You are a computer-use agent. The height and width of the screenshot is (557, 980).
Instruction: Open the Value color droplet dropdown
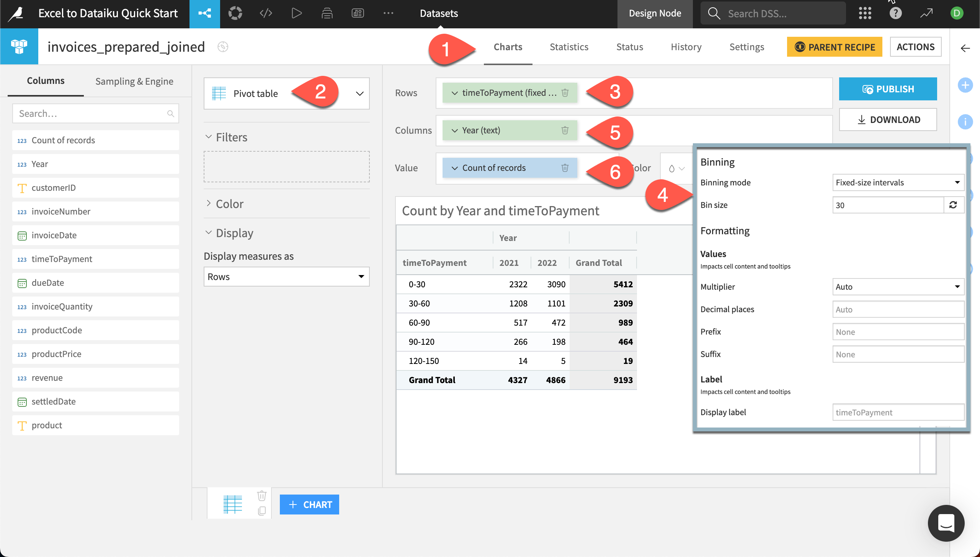pos(676,169)
